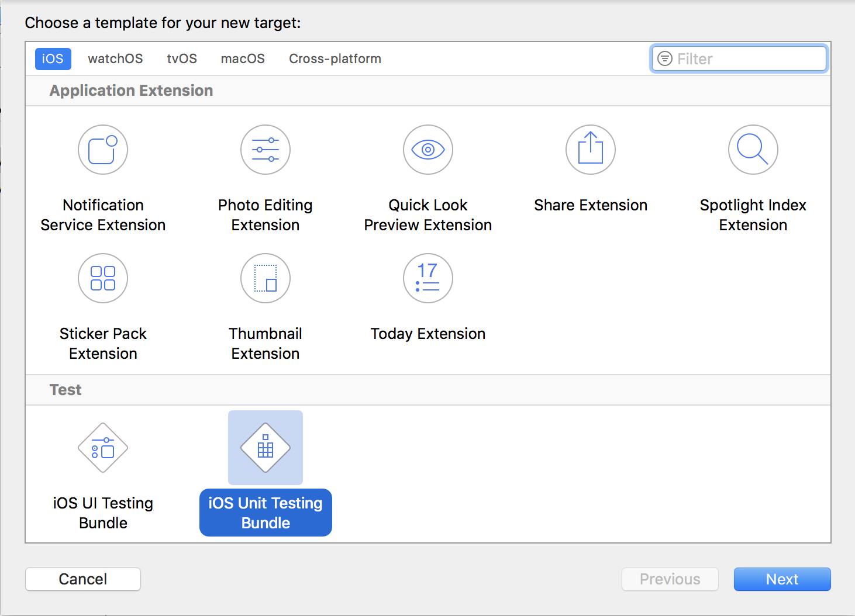Open the Cross-platform tab

335,59
